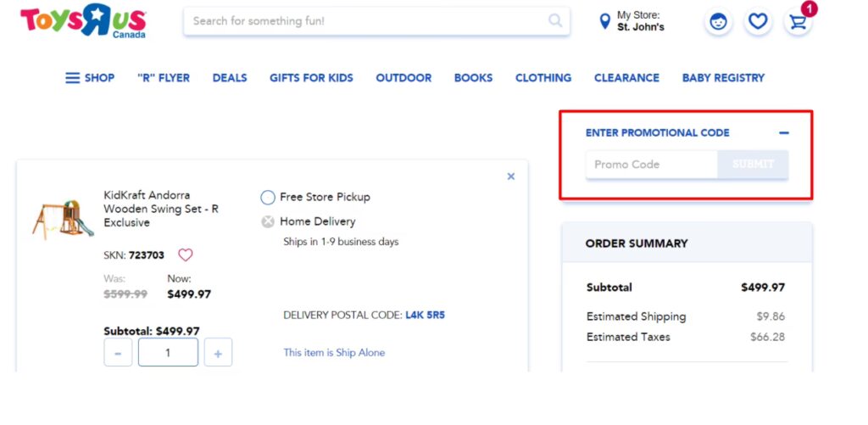Click the Promo Code input field
This screenshot has height=425, width=868.
(651, 165)
